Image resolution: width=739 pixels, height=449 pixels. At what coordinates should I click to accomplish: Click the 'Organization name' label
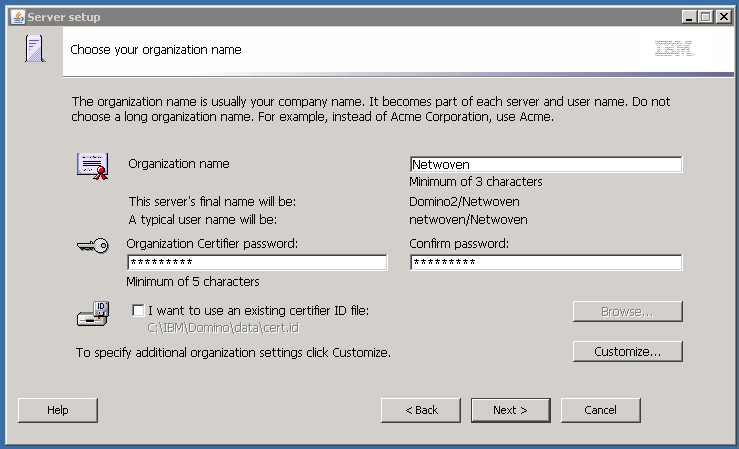tap(179, 164)
